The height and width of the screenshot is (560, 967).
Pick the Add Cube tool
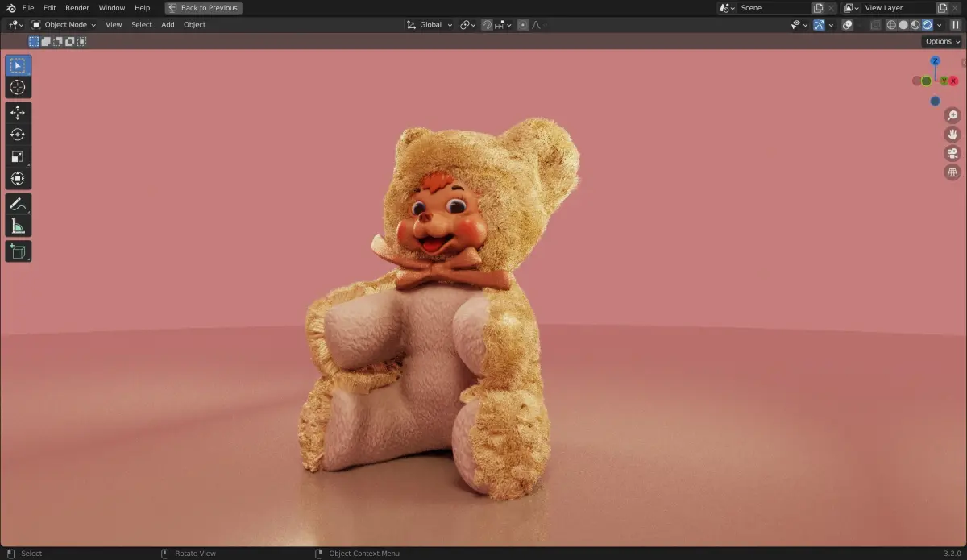point(18,251)
